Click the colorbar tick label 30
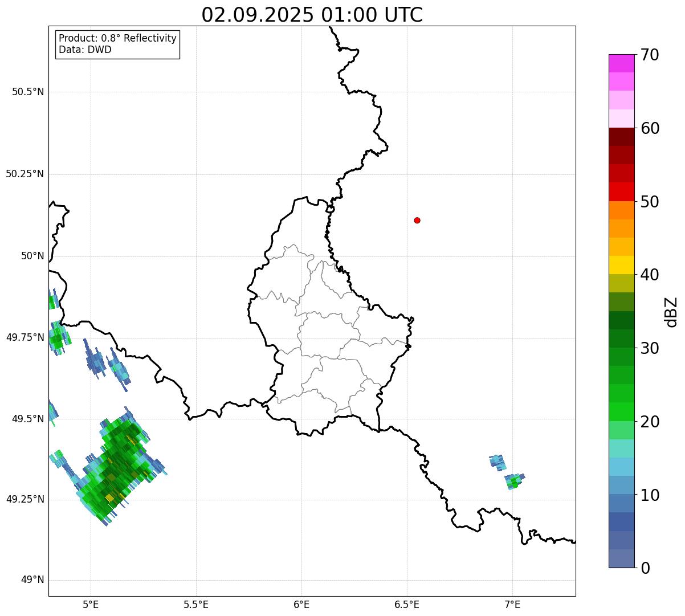Screen dimensions: 685x616 tap(650, 348)
